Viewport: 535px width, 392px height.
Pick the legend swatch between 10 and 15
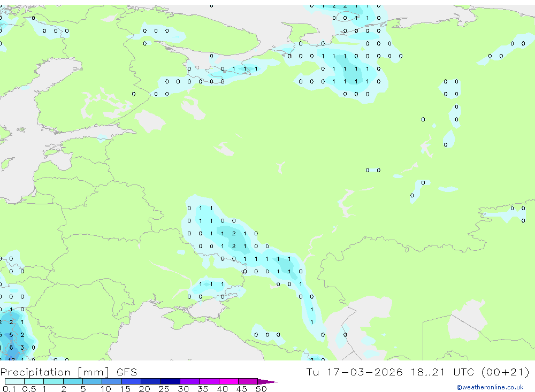112,381
